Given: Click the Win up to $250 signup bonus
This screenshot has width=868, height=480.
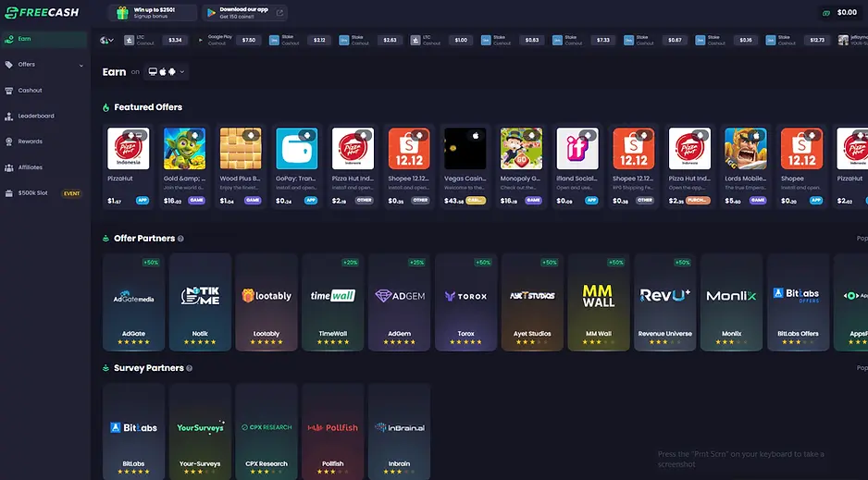Looking at the screenshot, I should [153, 13].
